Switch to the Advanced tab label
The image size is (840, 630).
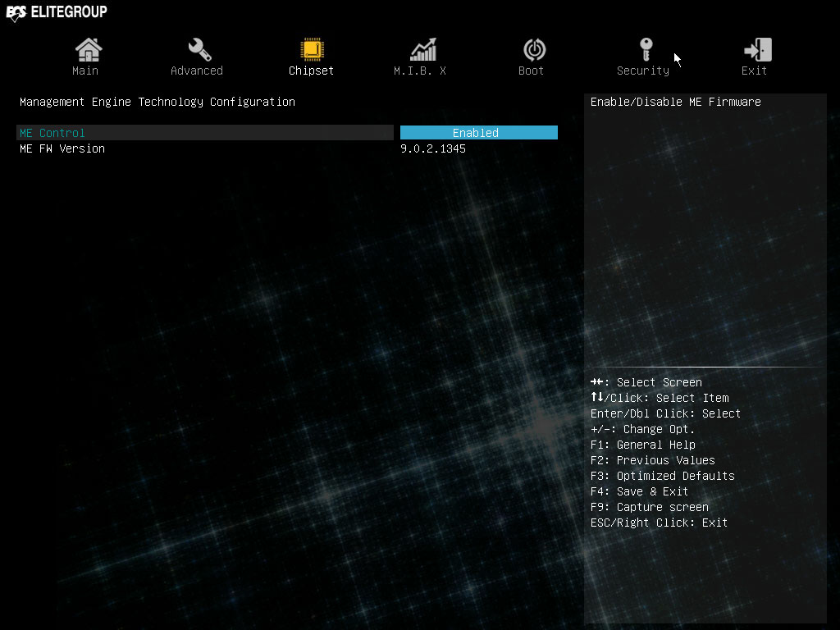coord(197,71)
